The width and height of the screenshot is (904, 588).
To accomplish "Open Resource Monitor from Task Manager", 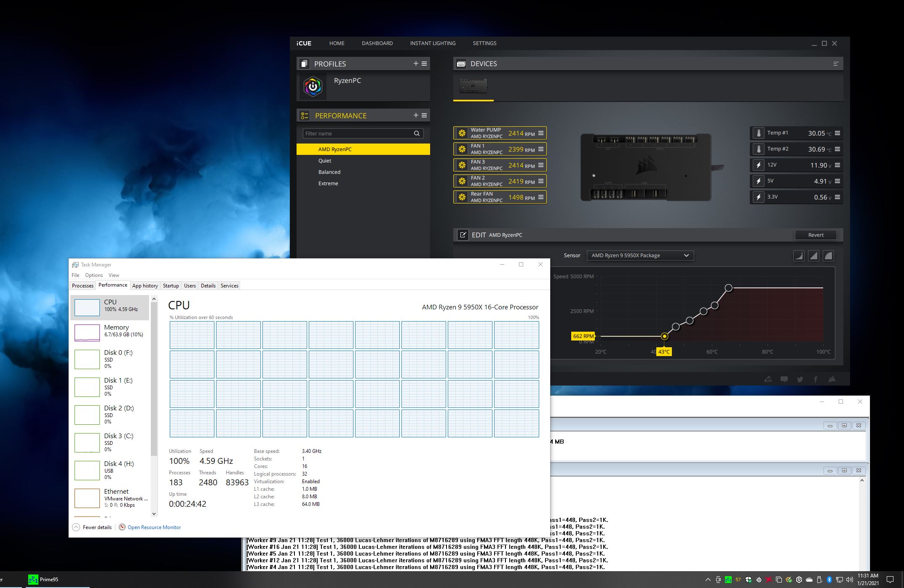I will [x=153, y=527].
